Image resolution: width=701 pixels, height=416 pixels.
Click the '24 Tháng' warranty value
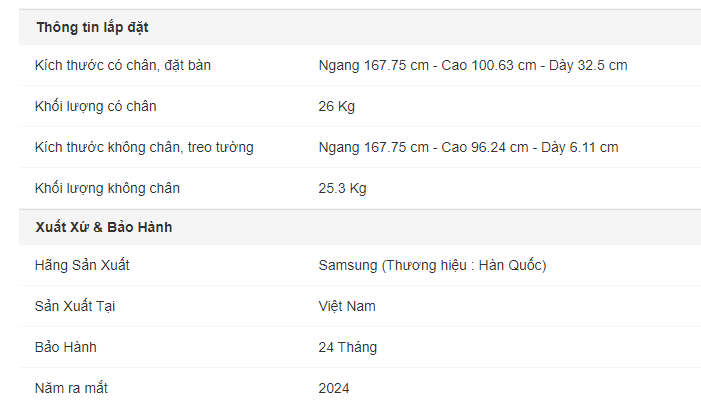(x=348, y=347)
